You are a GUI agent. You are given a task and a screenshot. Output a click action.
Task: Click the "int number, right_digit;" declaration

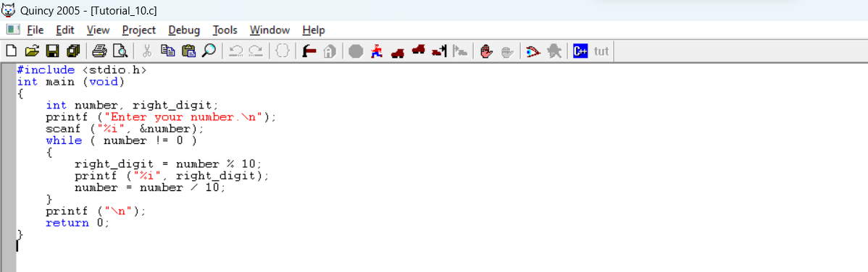133,105
